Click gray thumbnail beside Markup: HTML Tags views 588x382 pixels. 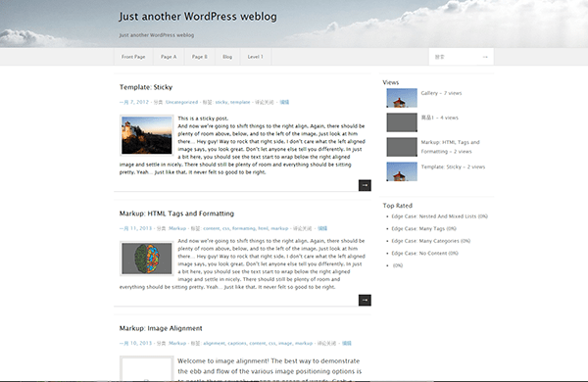[x=402, y=147]
